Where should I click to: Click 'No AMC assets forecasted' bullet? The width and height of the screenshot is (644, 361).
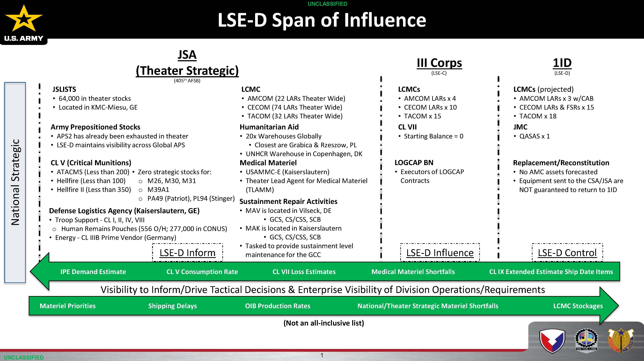(558, 172)
